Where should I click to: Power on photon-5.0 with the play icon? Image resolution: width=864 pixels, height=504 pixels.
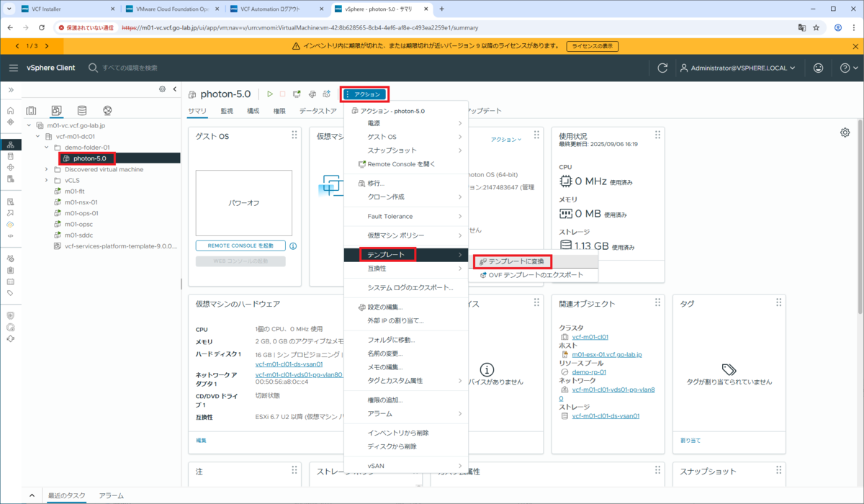click(270, 94)
